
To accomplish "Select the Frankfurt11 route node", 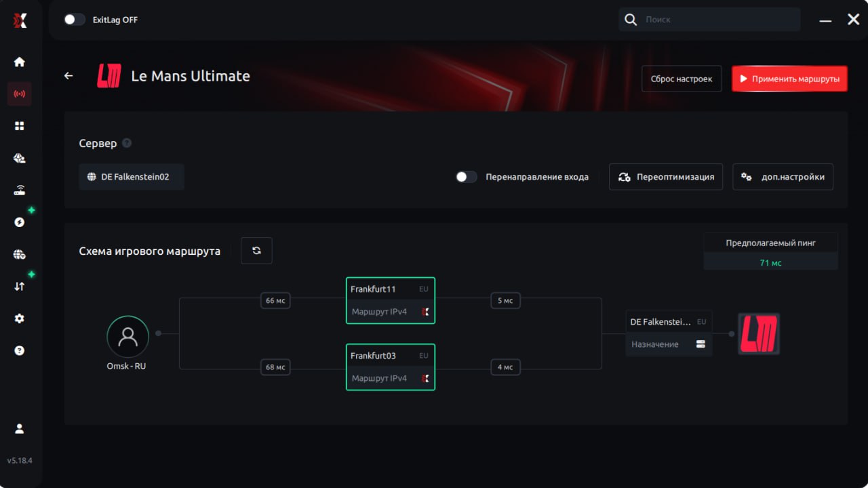I will [x=391, y=300].
